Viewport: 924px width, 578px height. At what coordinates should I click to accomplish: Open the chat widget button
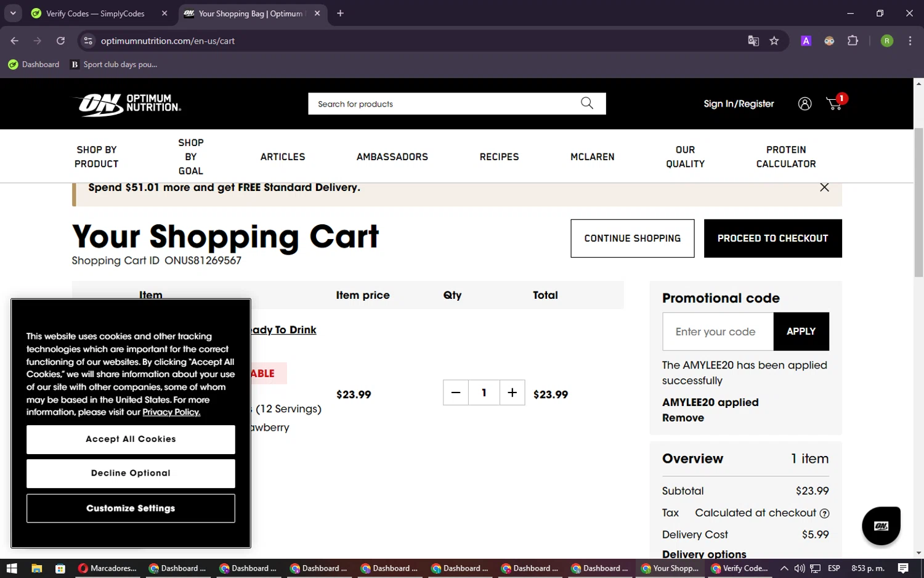tap(881, 526)
